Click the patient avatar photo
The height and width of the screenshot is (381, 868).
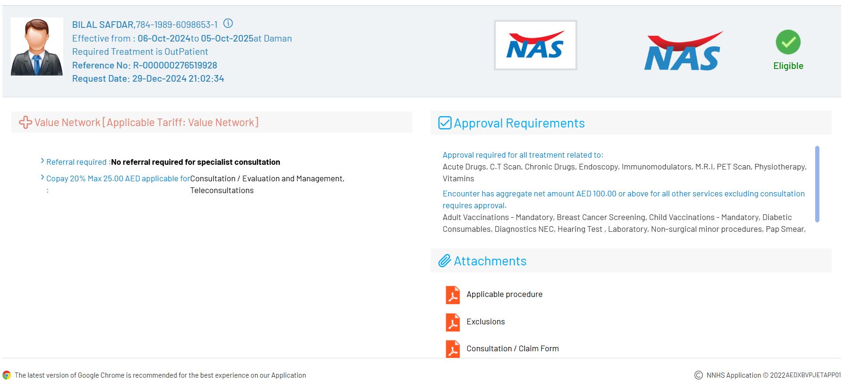pos(37,47)
